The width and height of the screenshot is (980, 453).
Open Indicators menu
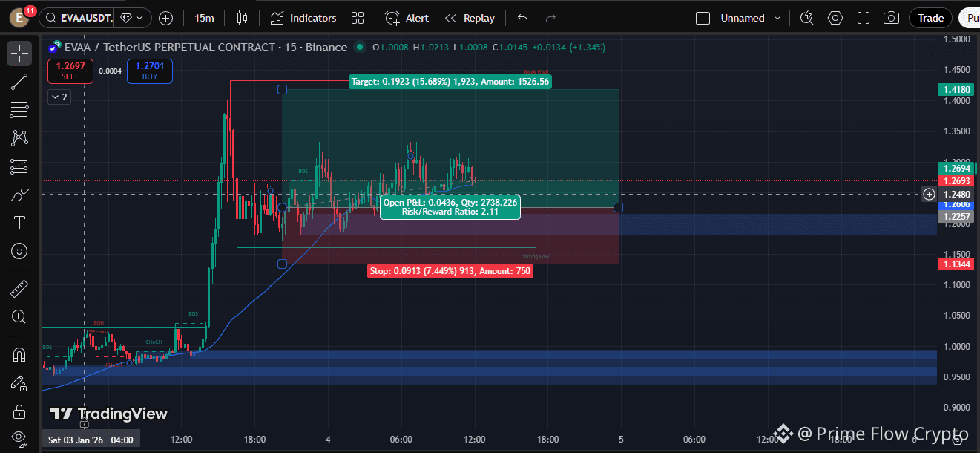(303, 18)
